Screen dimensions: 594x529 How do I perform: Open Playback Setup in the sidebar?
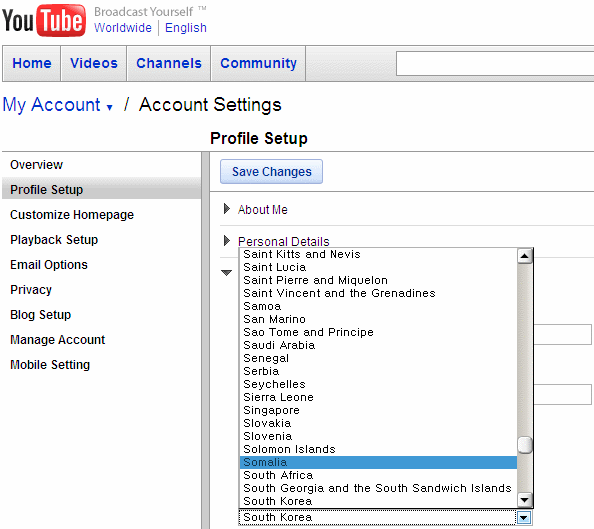[54, 240]
